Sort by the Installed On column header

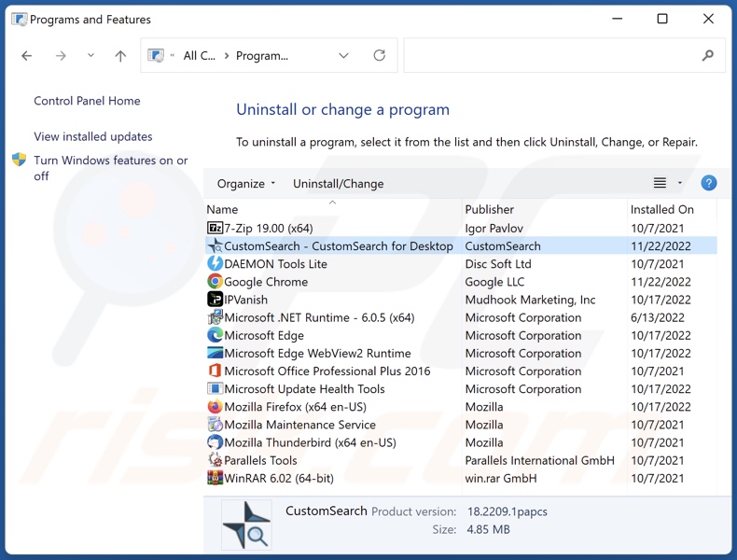pos(661,209)
